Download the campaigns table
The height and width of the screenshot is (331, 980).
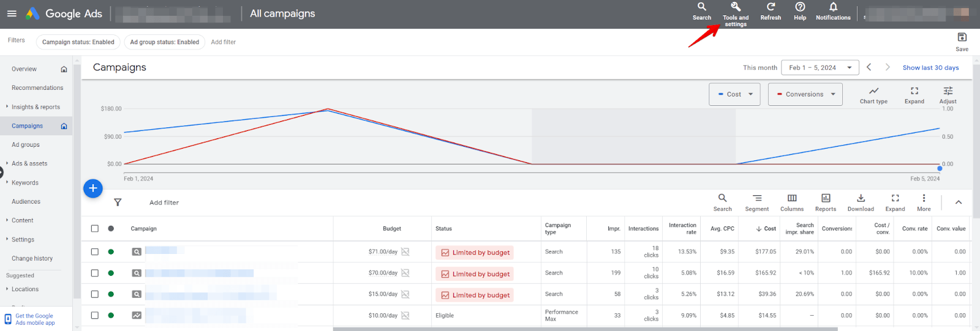tap(861, 203)
